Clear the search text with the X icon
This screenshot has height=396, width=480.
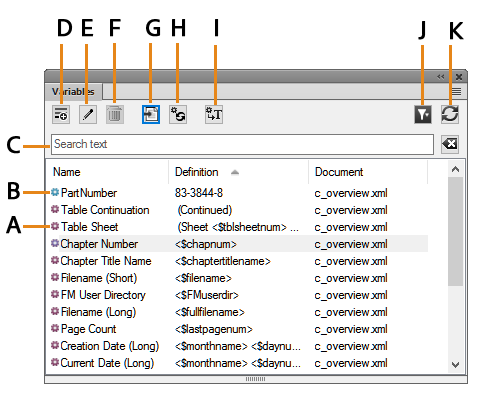(x=450, y=144)
